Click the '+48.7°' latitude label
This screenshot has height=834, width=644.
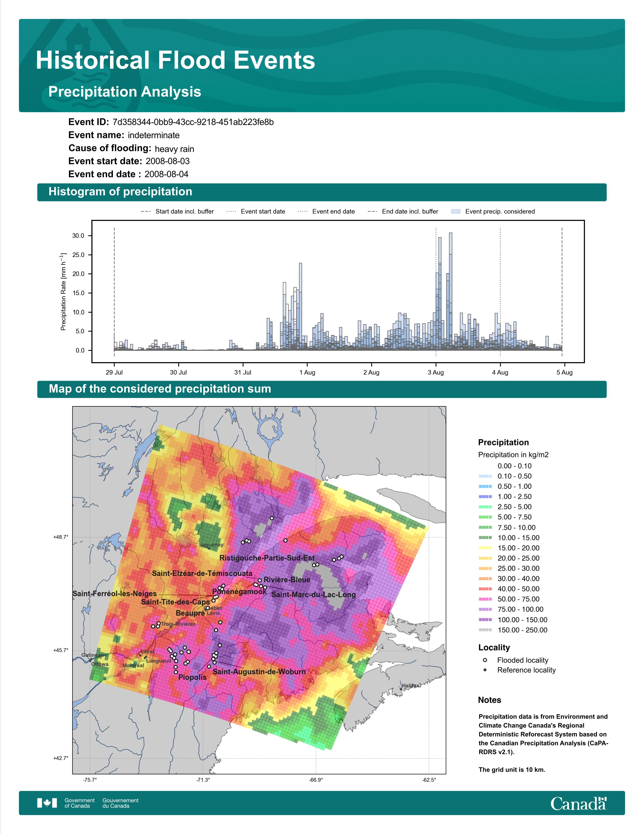click(x=61, y=537)
